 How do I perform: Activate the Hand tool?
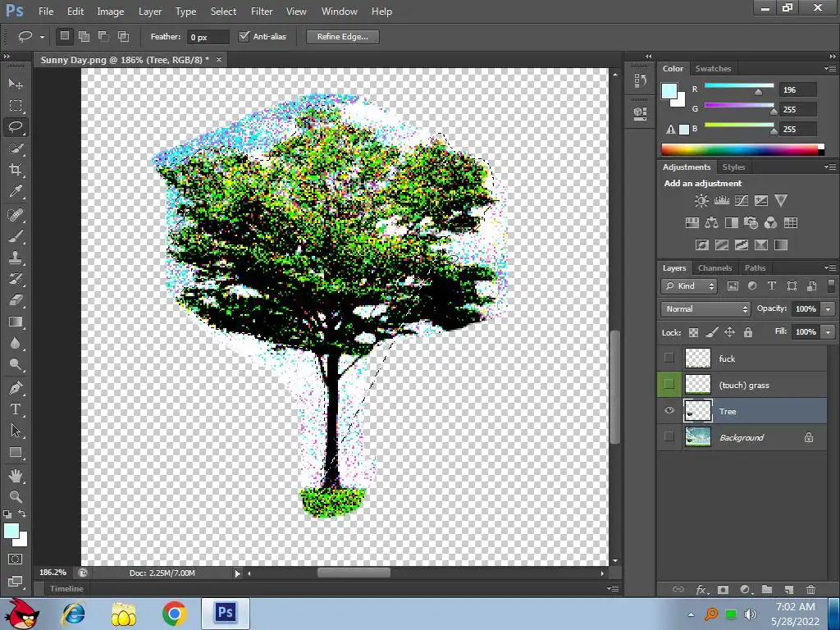(16, 475)
